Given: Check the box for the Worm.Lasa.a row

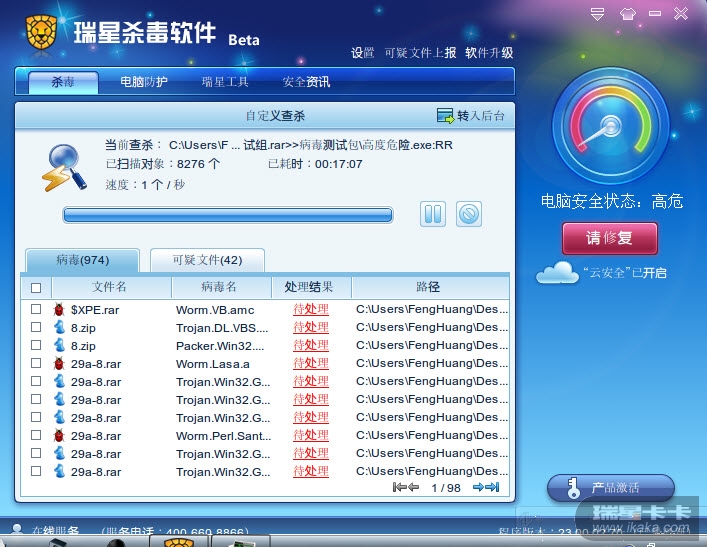Looking at the screenshot, I should (36, 363).
